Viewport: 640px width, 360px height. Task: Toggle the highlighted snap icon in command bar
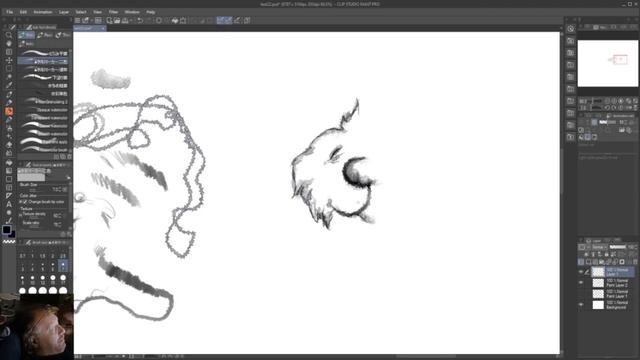click(228, 20)
